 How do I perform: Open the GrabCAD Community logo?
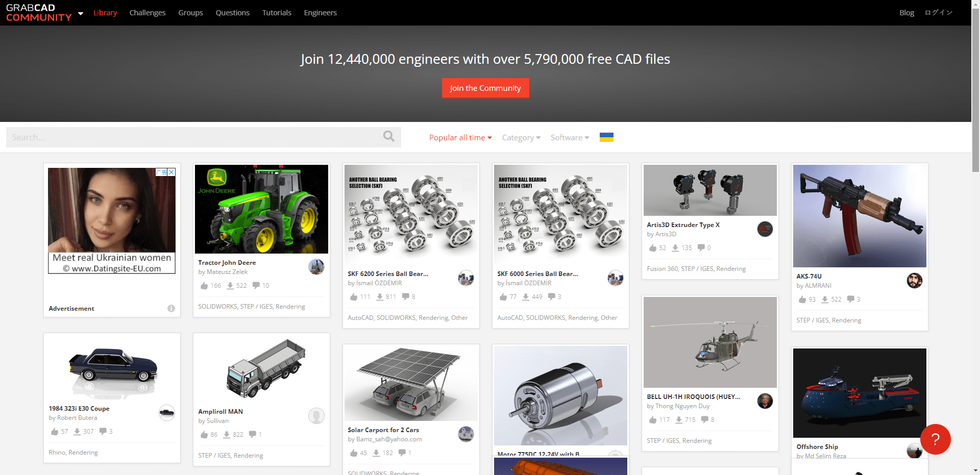[39, 13]
